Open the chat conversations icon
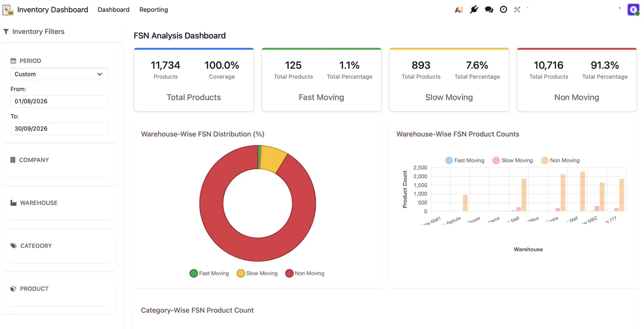644x329 pixels. click(x=489, y=10)
